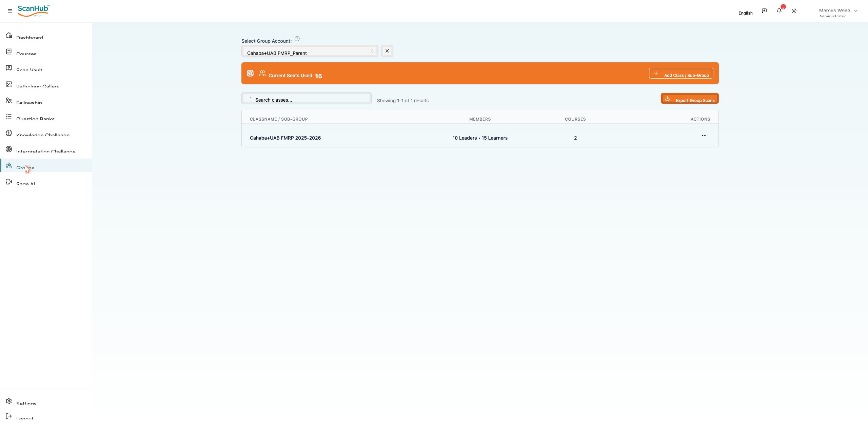Click the Pathology Gallery image icon

pos(9,84)
